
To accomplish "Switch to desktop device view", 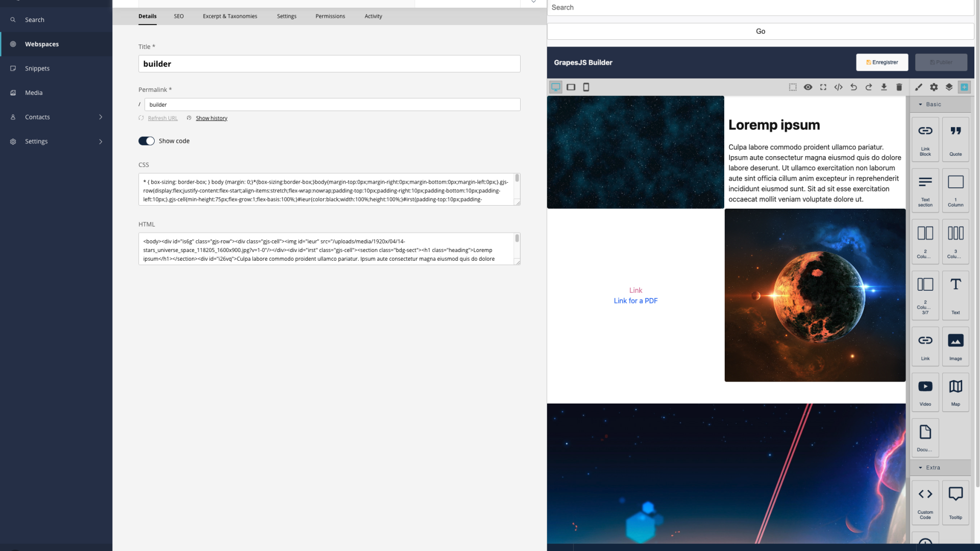I will 555,87.
